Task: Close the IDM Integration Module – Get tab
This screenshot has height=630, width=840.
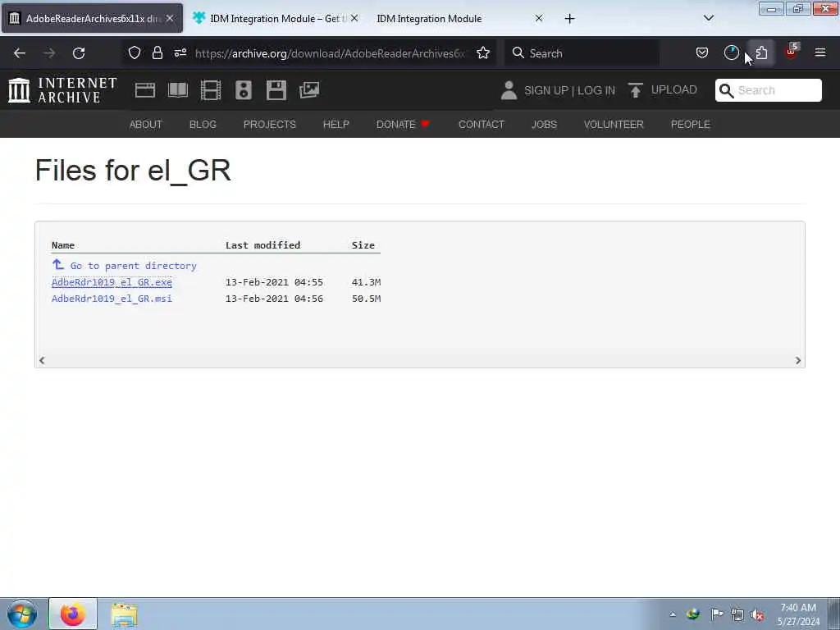Action: [x=354, y=18]
